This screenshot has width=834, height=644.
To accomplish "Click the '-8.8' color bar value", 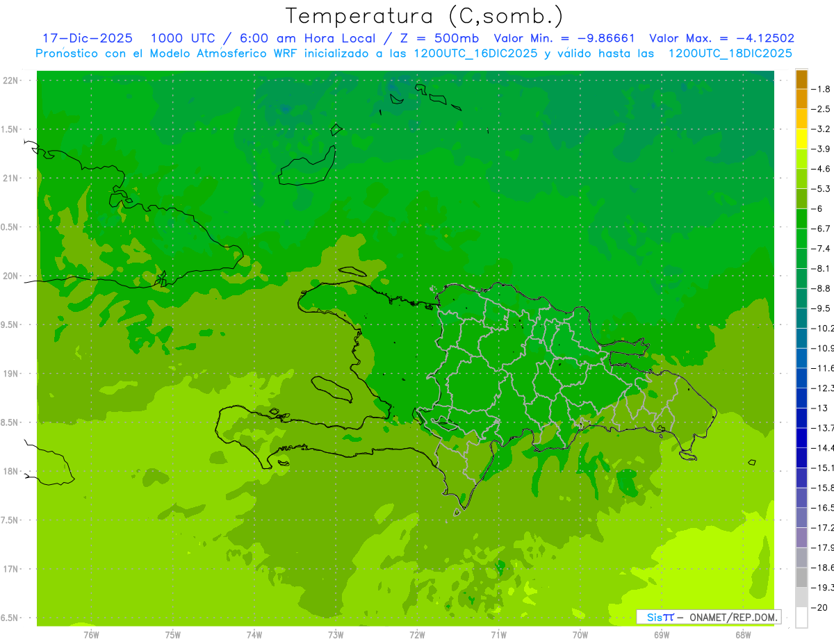I will tap(820, 288).
